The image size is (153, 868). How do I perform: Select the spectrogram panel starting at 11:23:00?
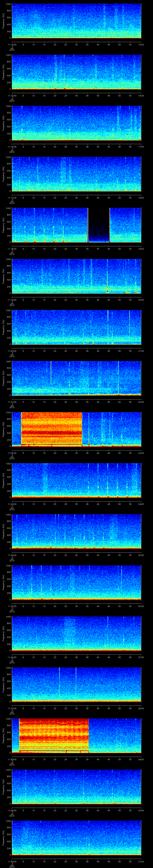click(76, 481)
